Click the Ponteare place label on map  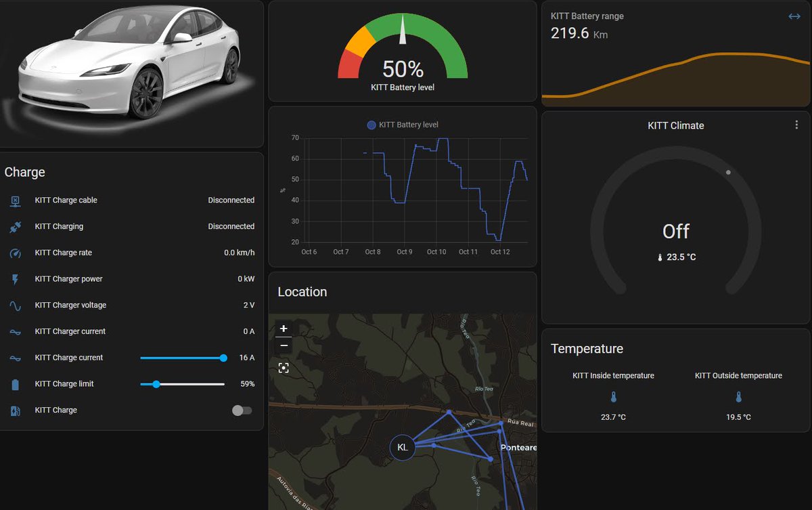pos(518,448)
